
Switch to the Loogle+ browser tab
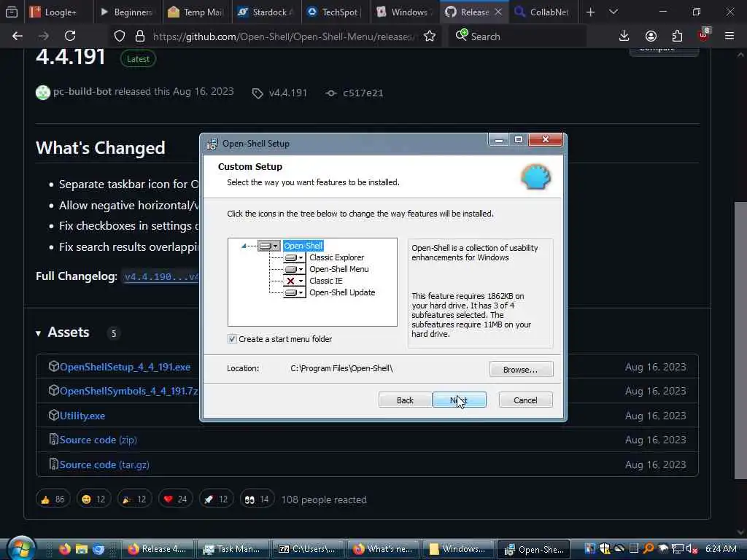coord(58,12)
